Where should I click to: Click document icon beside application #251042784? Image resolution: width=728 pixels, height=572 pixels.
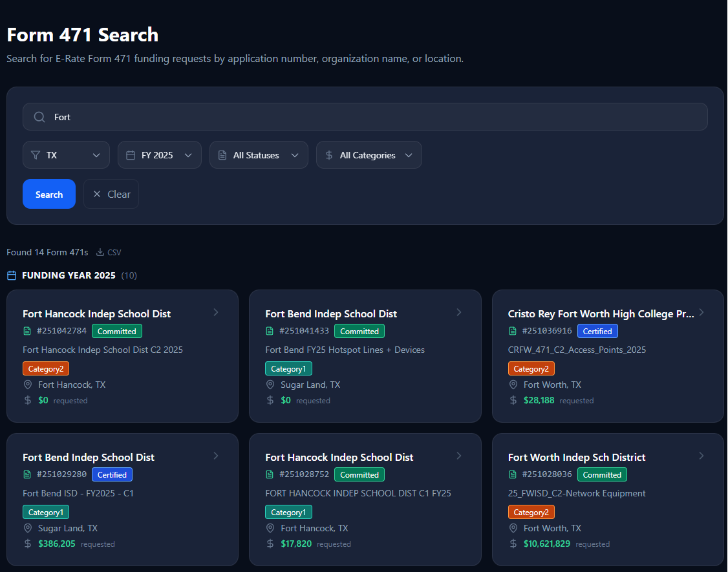pyautogui.click(x=27, y=332)
